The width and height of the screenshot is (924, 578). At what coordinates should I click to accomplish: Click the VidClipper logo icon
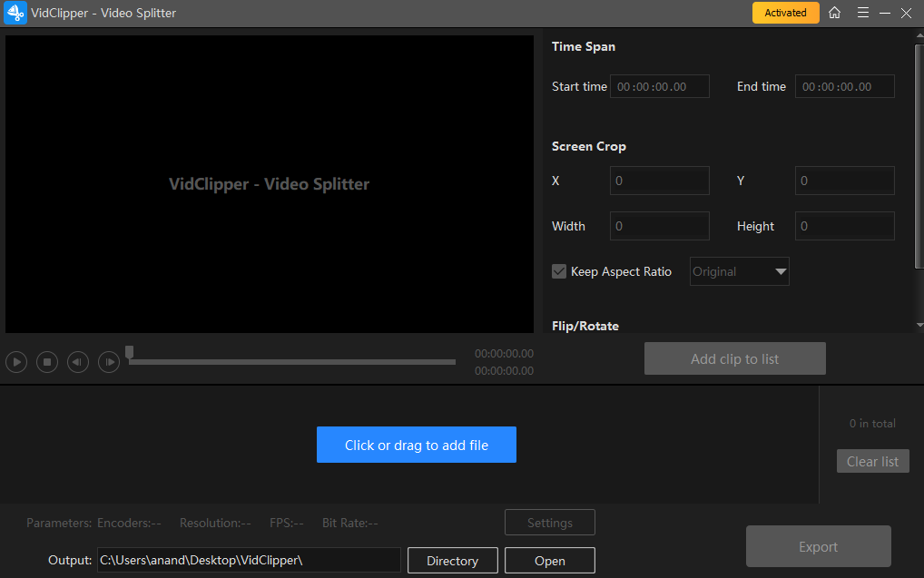coord(15,13)
